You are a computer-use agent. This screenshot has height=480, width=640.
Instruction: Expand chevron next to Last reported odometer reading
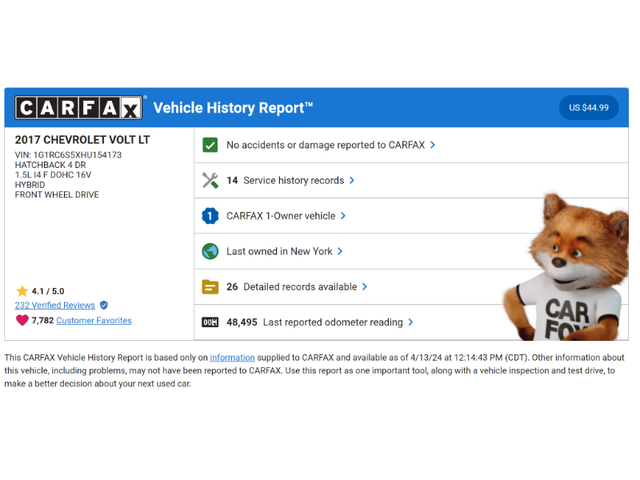click(411, 322)
